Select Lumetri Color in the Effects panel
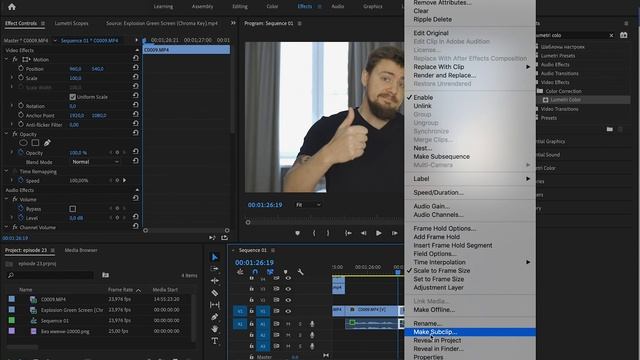The height and width of the screenshot is (360, 640). [x=566, y=100]
